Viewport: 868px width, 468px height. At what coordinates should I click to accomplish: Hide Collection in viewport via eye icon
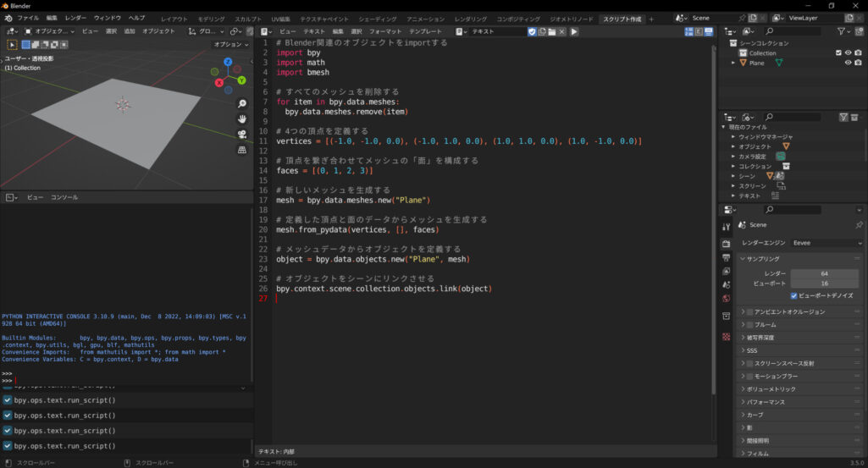click(x=848, y=53)
